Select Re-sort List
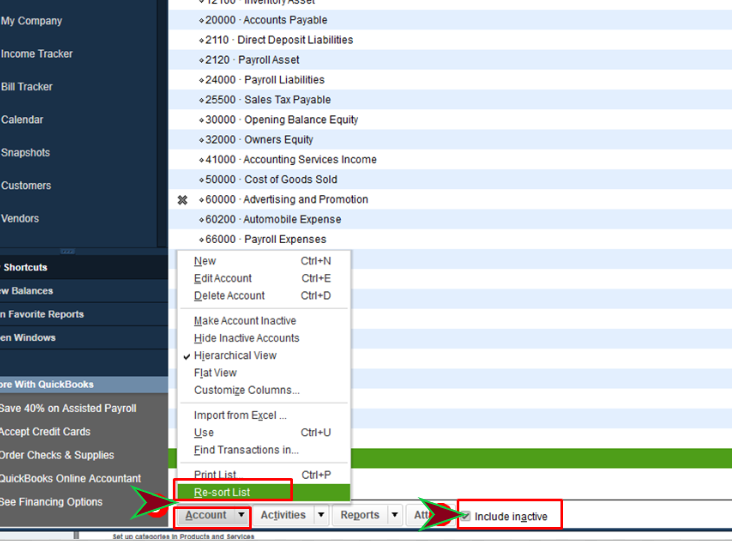 pos(264,492)
